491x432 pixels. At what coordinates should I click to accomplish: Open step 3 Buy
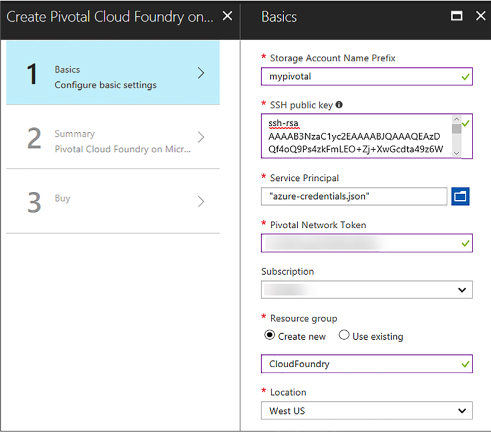113,201
